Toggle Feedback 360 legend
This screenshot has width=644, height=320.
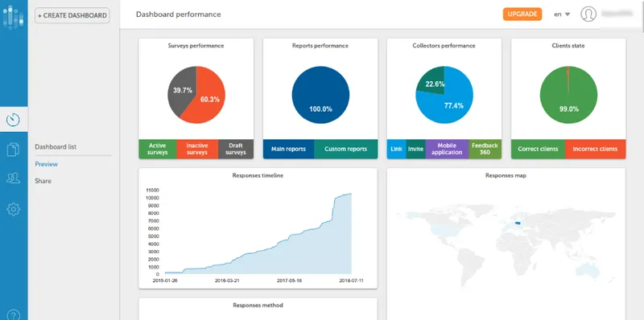[485, 149]
